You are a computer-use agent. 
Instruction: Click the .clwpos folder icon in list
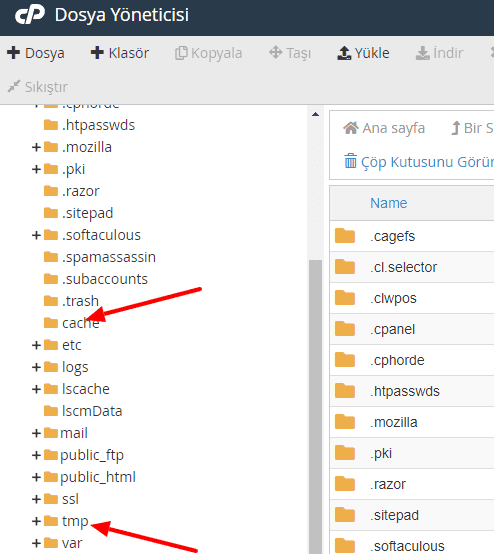[345, 297]
